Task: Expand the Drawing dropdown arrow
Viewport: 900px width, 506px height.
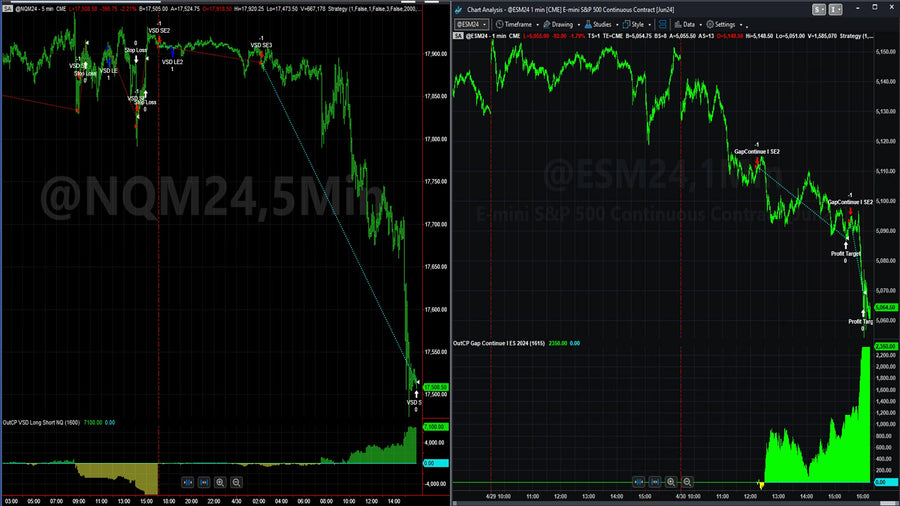Action: [x=579, y=25]
